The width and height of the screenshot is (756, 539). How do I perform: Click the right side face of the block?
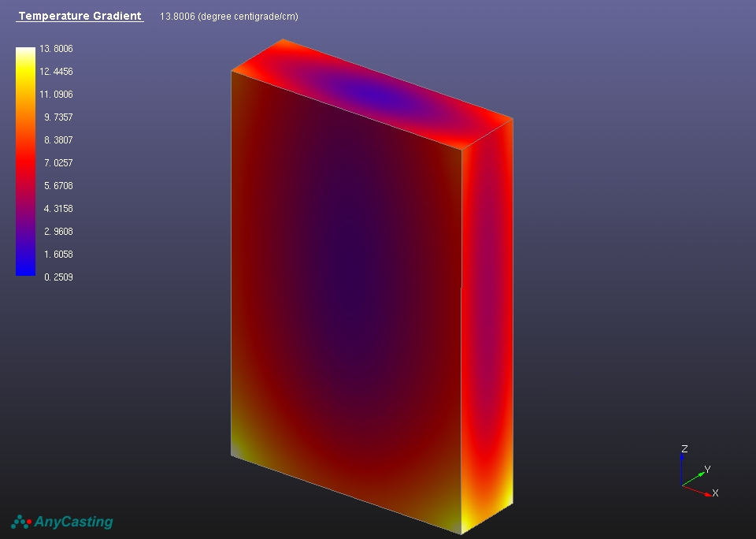pos(487,325)
